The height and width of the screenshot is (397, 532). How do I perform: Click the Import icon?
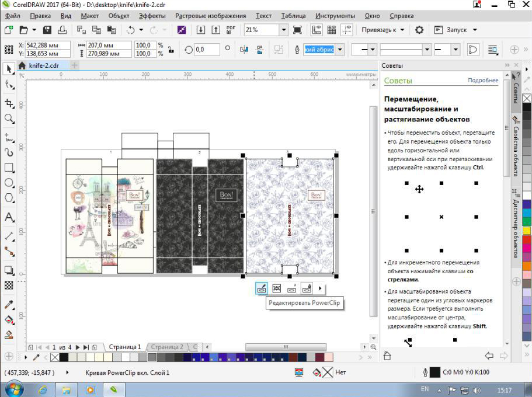(201, 30)
